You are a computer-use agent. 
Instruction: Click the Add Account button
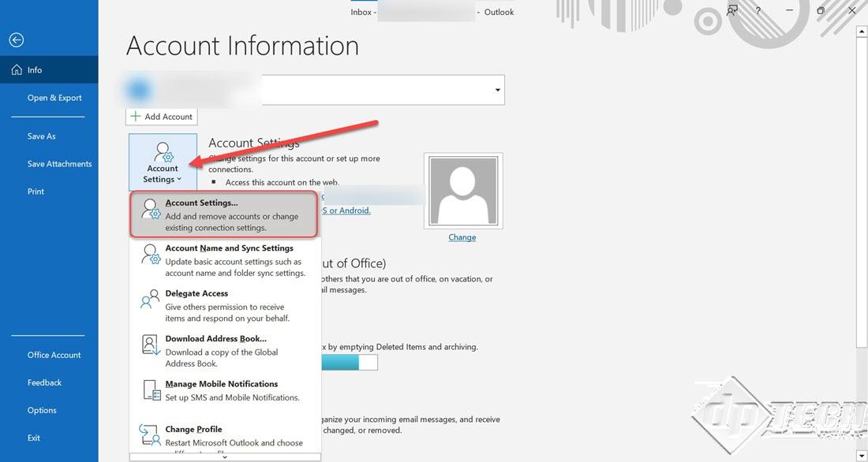coord(162,117)
